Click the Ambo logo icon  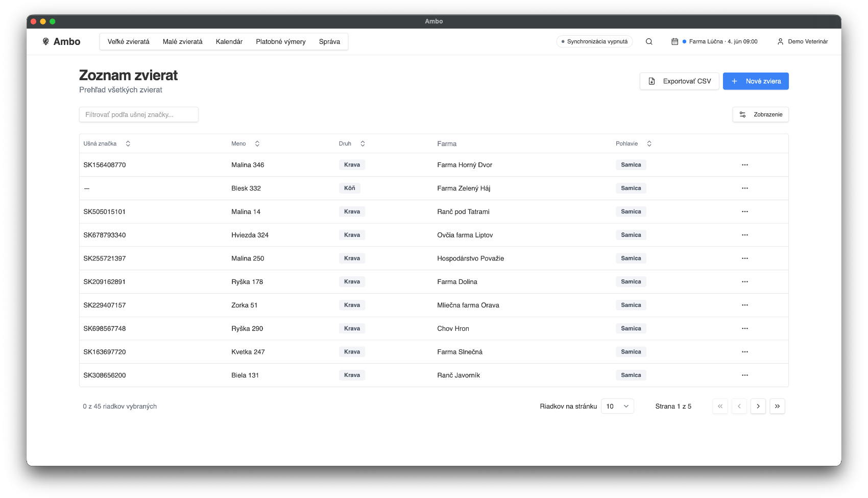(46, 41)
